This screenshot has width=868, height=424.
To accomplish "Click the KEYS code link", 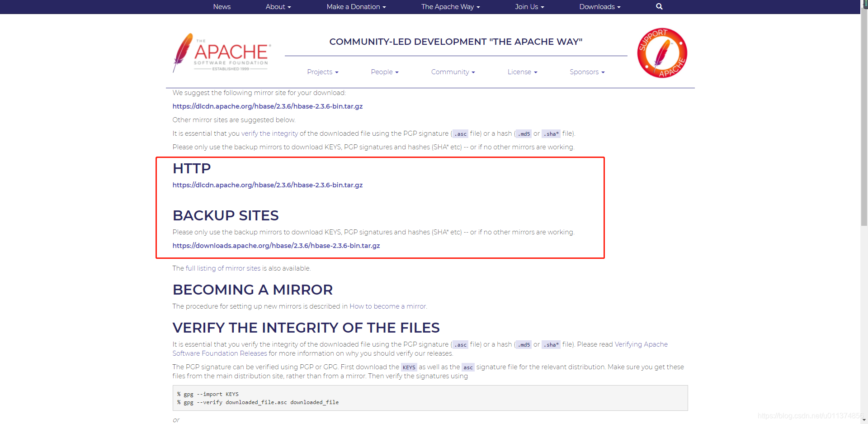I will [409, 367].
